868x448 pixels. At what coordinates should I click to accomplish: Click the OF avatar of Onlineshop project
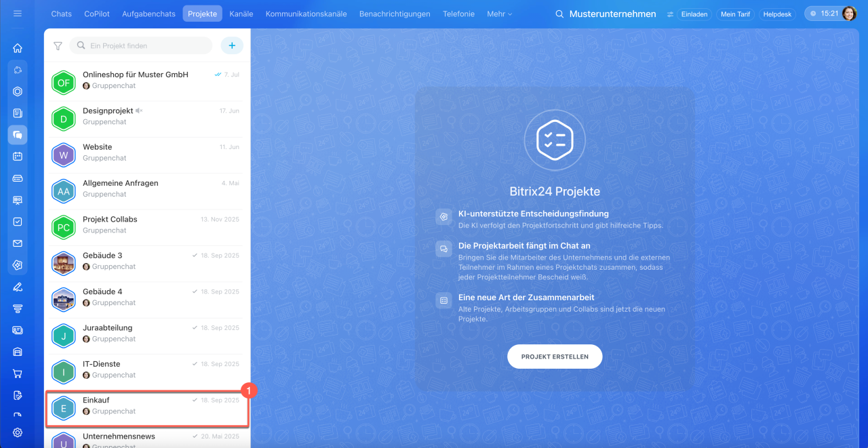[64, 83]
